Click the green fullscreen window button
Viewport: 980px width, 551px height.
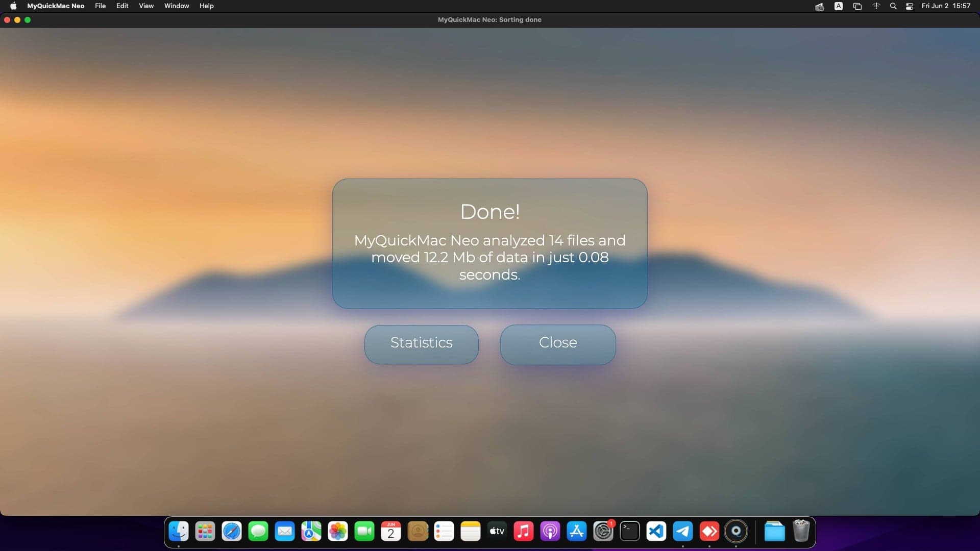point(28,20)
